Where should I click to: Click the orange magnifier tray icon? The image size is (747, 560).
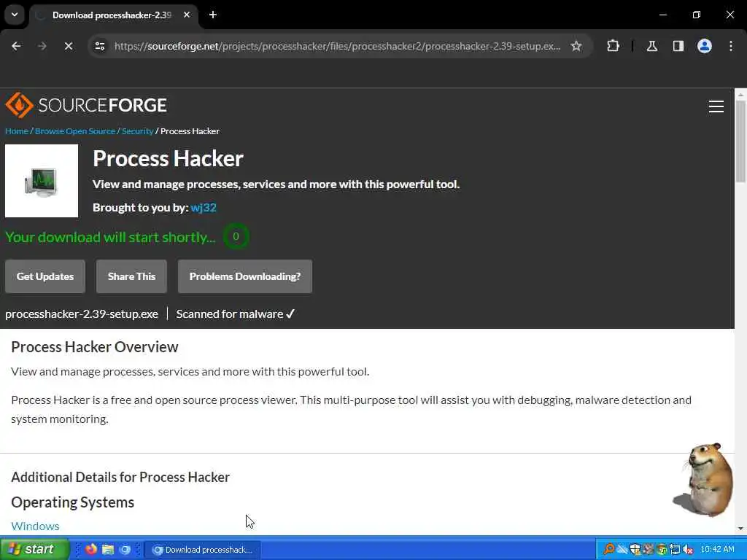609,550
